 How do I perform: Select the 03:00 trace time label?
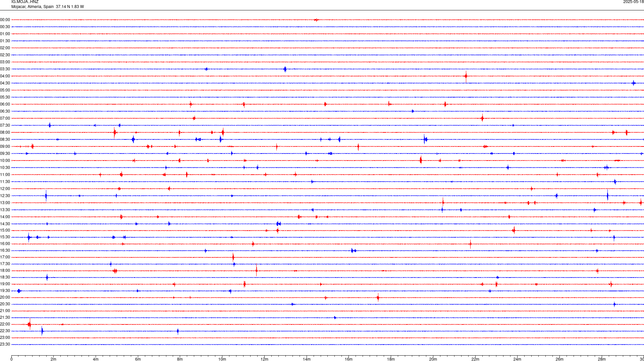5,62
